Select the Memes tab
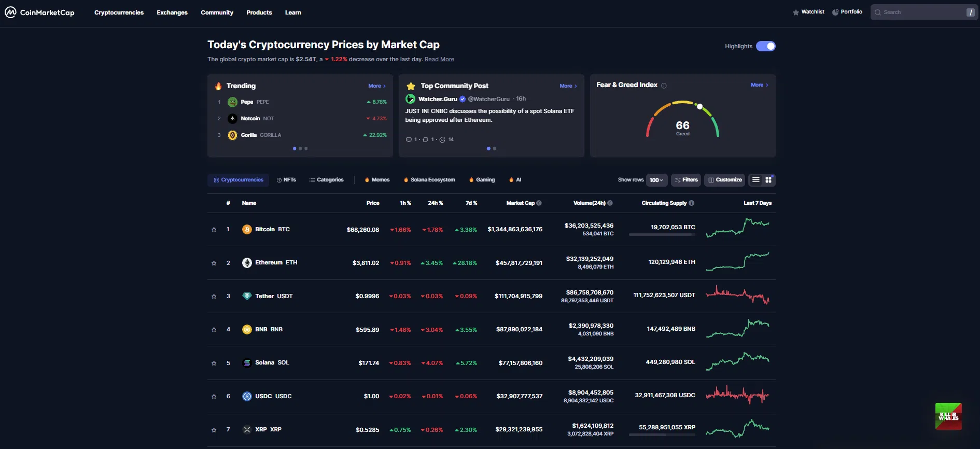The image size is (980, 449). (x=377, y=180)
